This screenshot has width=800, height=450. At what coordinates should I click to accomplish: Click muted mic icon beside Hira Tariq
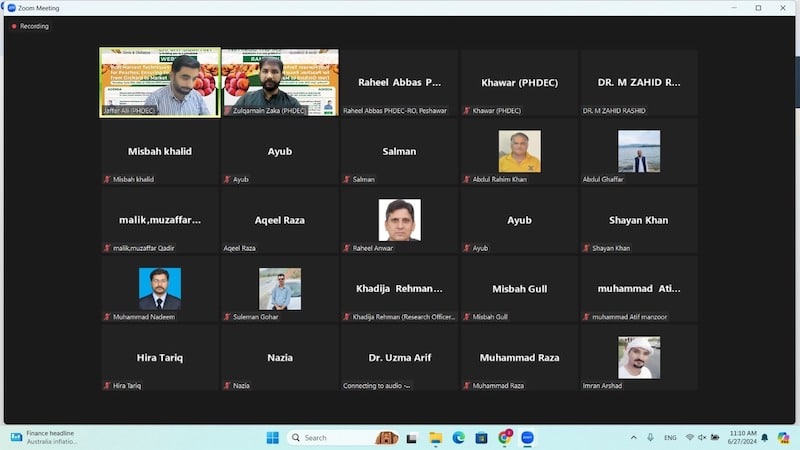[x=108, y=385]
